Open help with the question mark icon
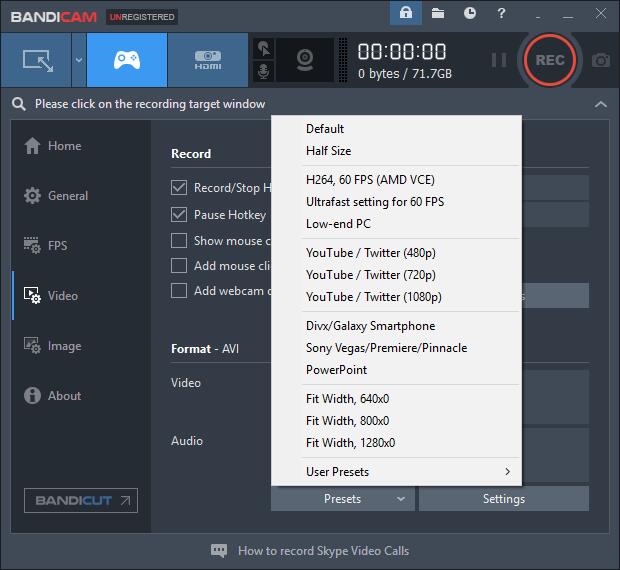The height and width of the screenshot is (570, 620). tap(501, 13)
